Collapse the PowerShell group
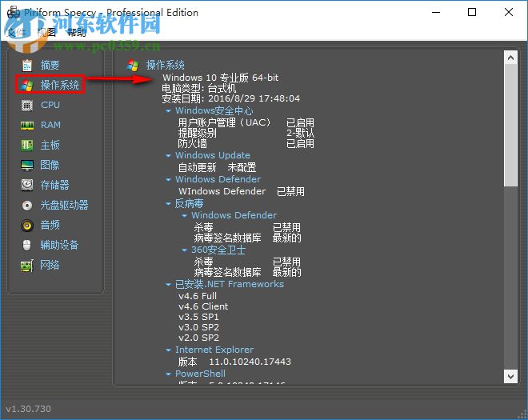The height and width of the screenshot is (420, 528). click(168, 374)
